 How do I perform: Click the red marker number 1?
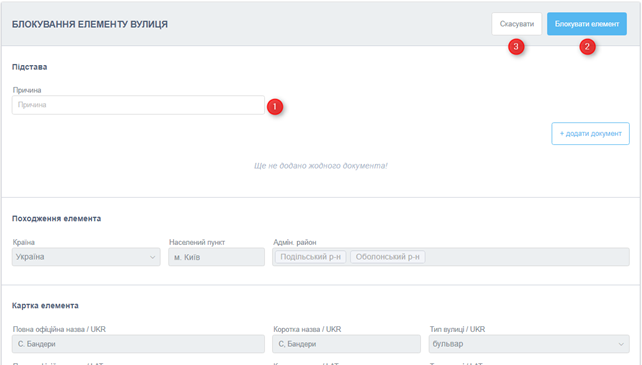pos(275,107)
